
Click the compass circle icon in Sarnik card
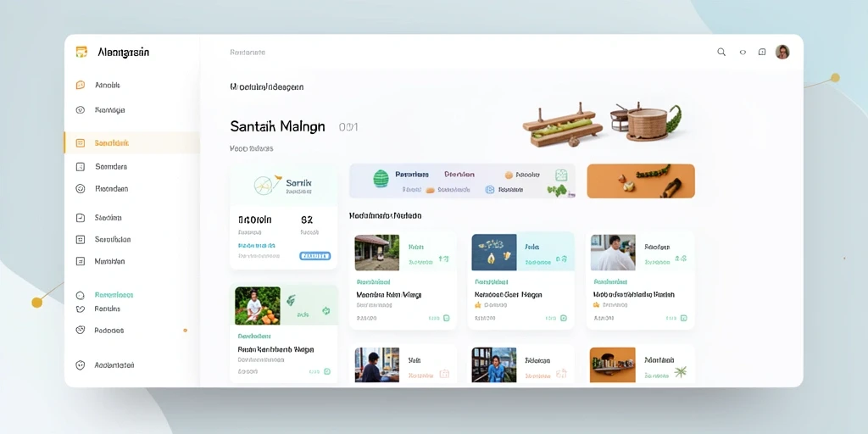[x=264, y=185]
